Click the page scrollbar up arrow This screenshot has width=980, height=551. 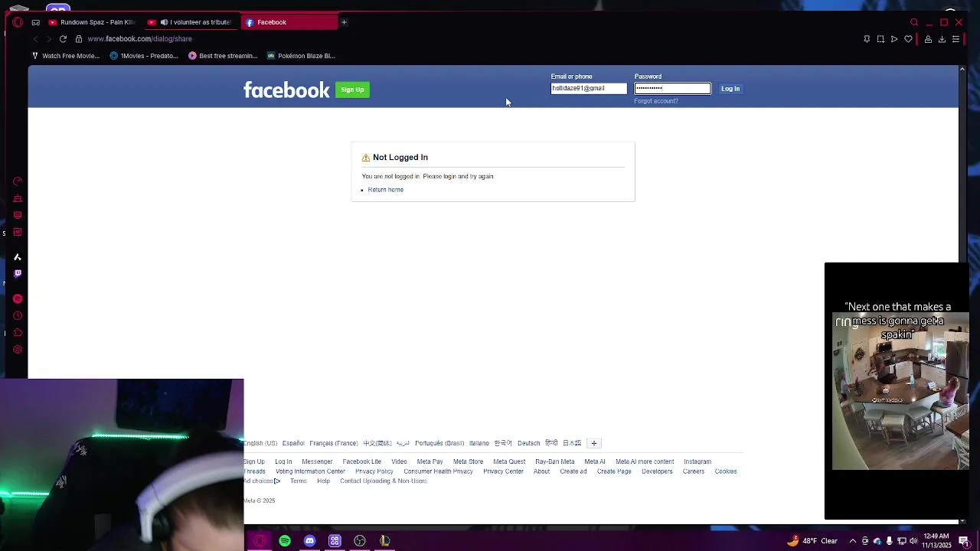click(962, 70)
